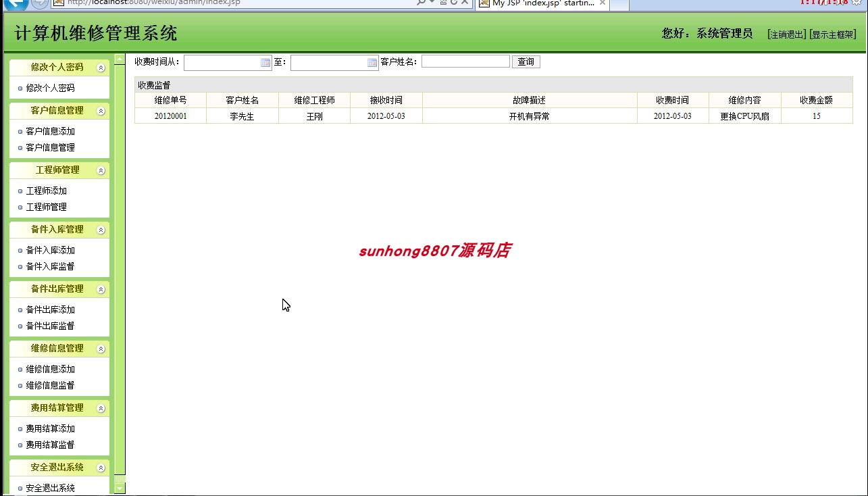Image resolution: width=868 pixels, height=496 pixels.
Task: Select the fee amount cell 15
Action: [x=817, y=116]
